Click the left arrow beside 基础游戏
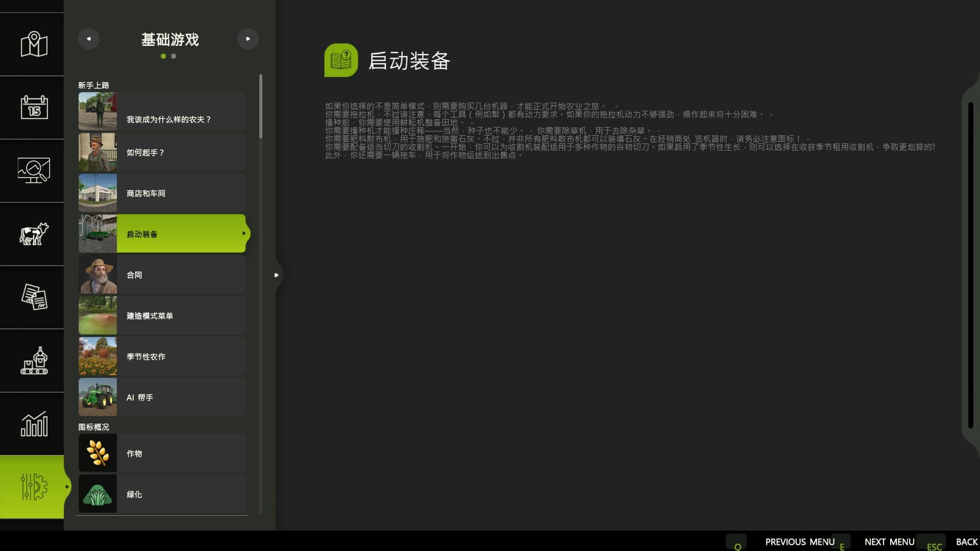980x551 pixels. click(89, 39)
